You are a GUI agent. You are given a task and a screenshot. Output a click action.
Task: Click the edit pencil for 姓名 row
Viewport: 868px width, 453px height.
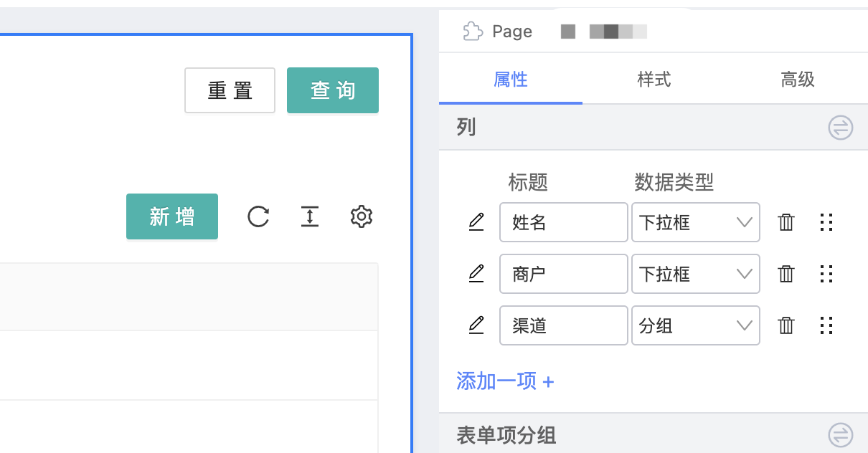pos(476,222)
